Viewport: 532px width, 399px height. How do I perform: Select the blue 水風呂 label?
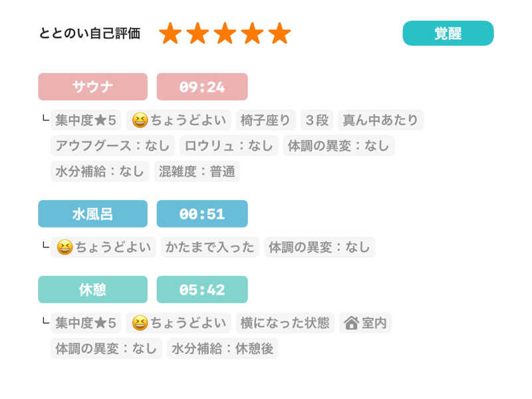(x=92, y=213)
